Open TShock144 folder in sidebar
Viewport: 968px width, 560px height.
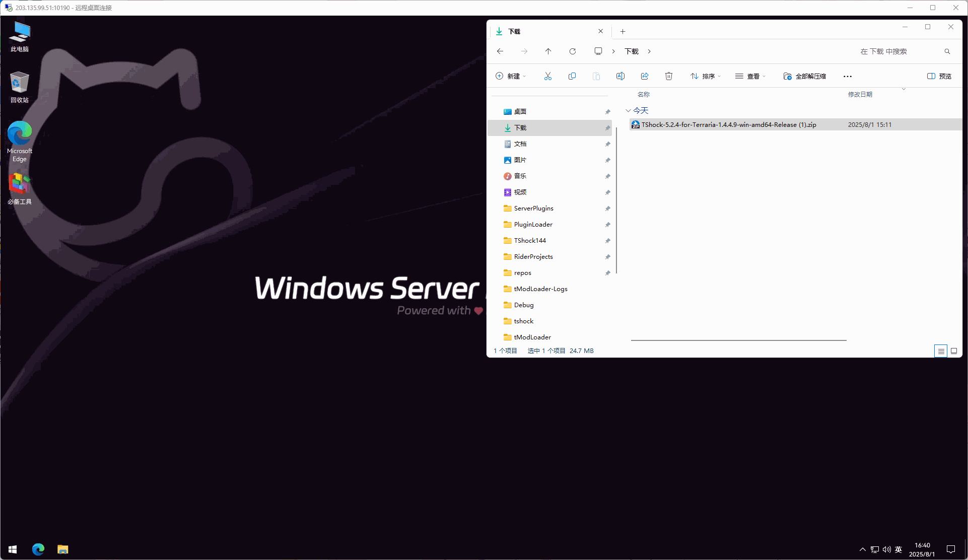click(x=550, y=241)
